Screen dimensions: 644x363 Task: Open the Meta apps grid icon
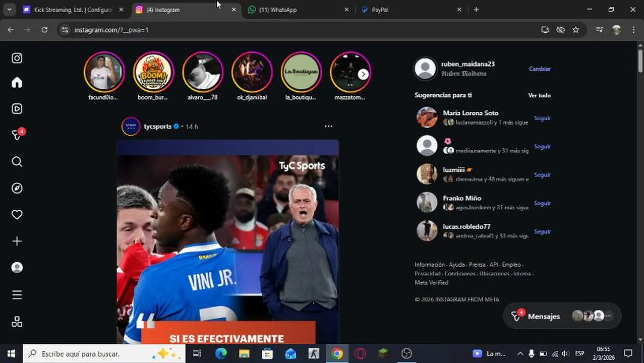pyautogui.click(x=17, y=321)
